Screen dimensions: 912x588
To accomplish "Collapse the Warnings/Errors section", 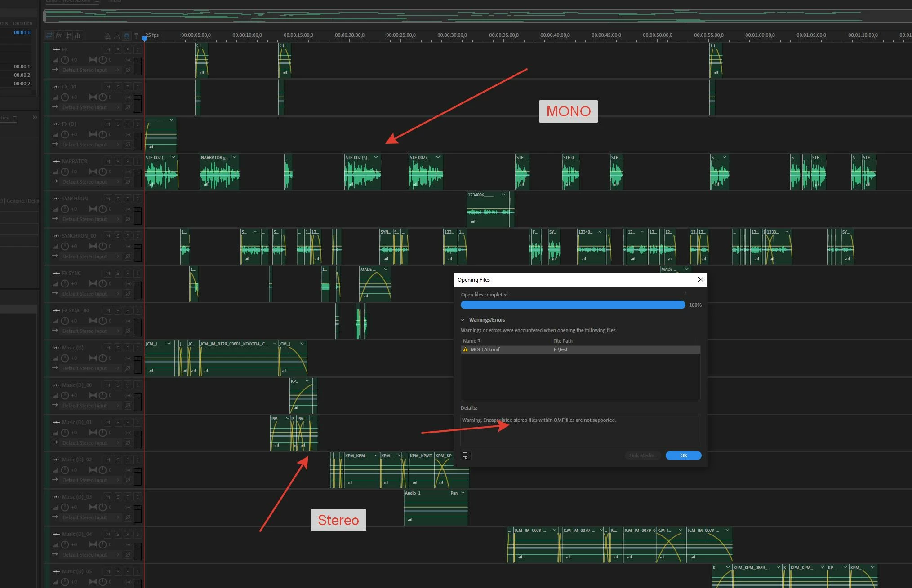I will click(463, 320).
